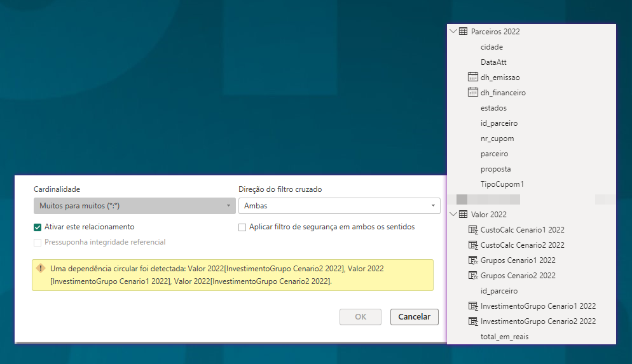Select InvestimentoGrupo Cenario2 2022 column
632x364 pixels.
coord(538,321)
